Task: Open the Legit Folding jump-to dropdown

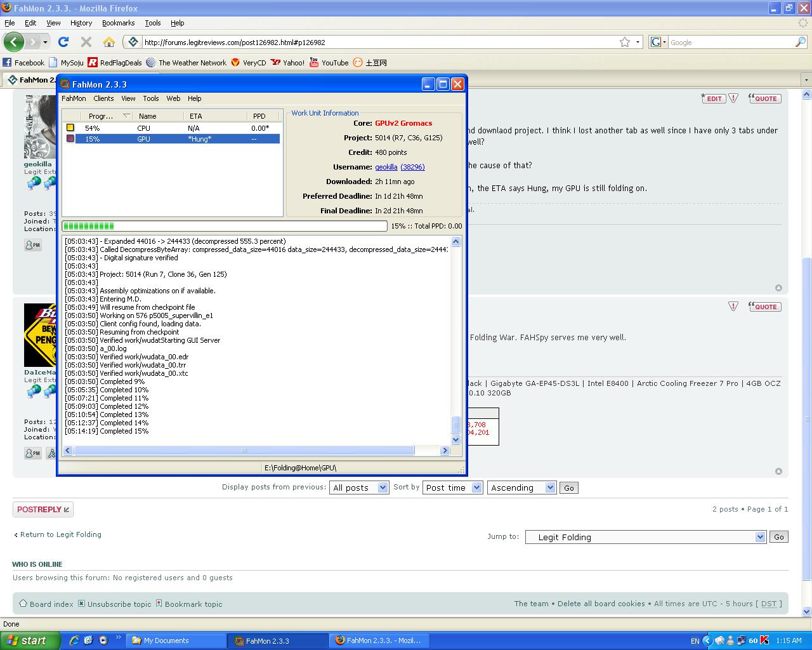Action: 646,537
